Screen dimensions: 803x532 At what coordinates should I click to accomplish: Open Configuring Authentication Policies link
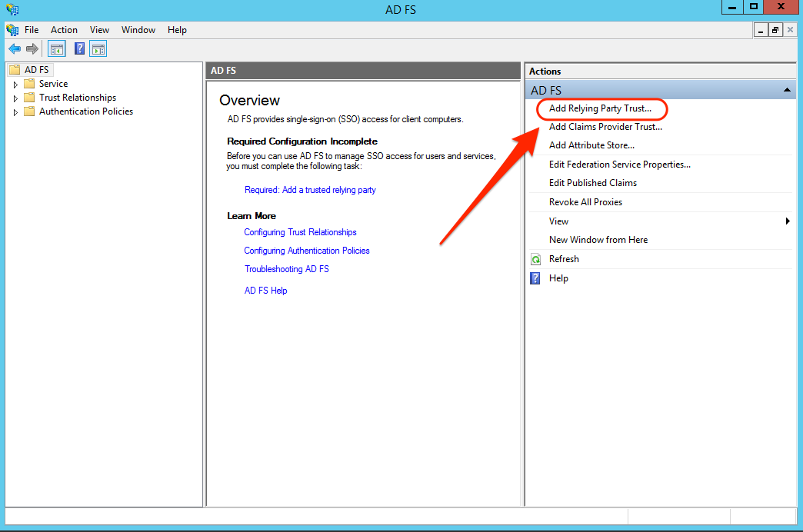(307, 251)
